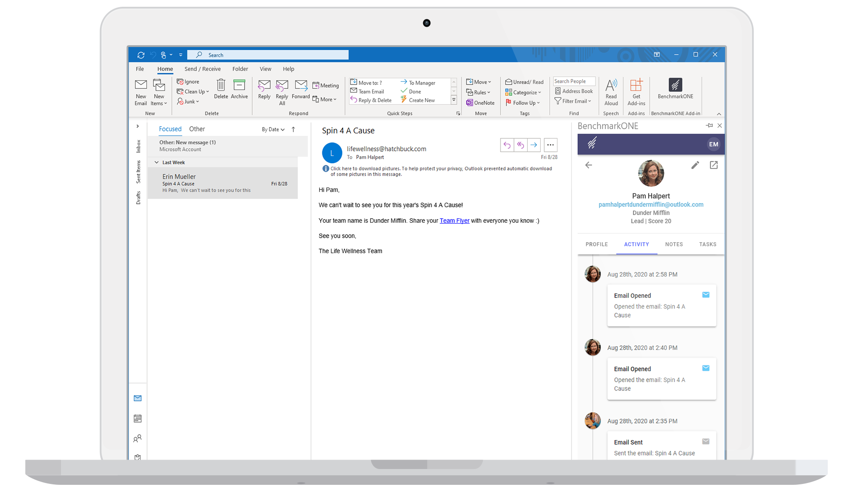The width and height of the screenshot is (868, 488).
Task: Collapse the ribbon
Action: [x=719, y=114]
